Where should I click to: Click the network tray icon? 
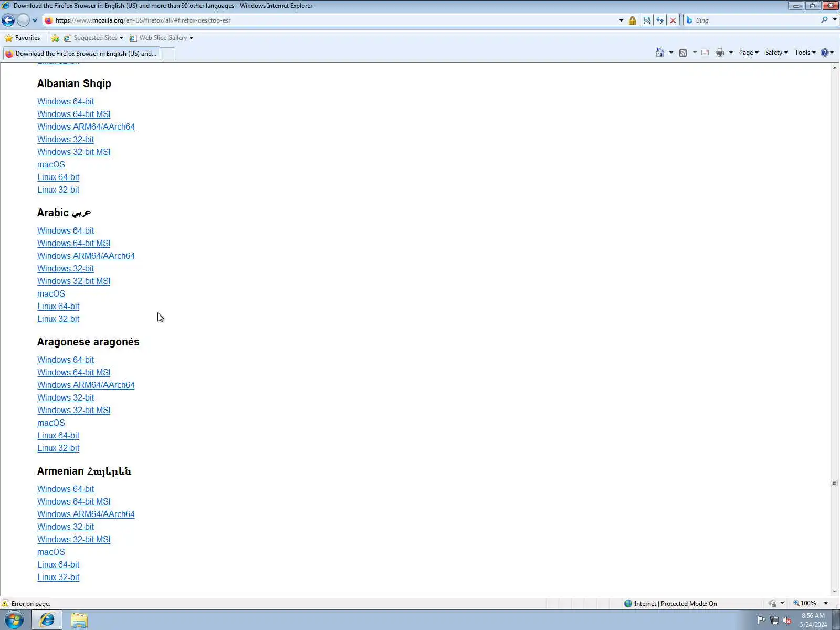click(774, 620)
